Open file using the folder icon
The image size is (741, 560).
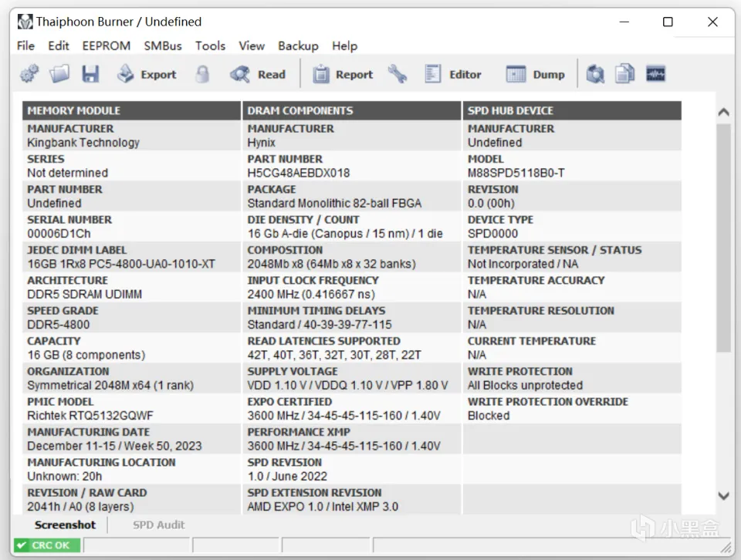[x=59, y=74]
